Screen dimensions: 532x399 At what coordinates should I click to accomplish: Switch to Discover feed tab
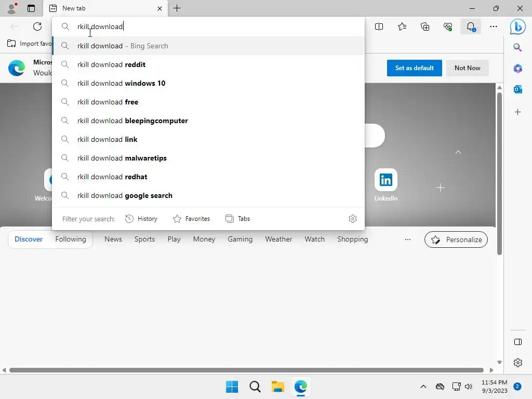(x=29, y=239)
